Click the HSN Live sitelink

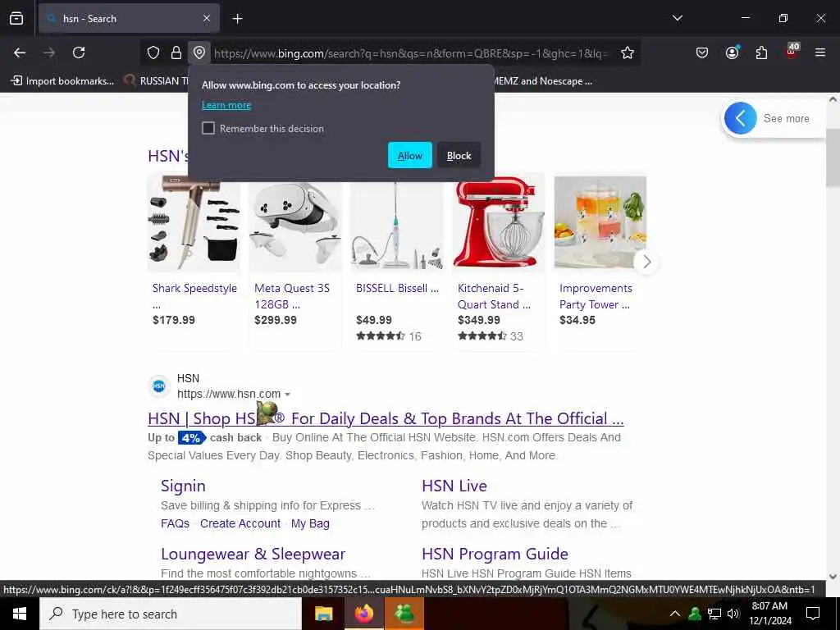[x=454, y=486]
